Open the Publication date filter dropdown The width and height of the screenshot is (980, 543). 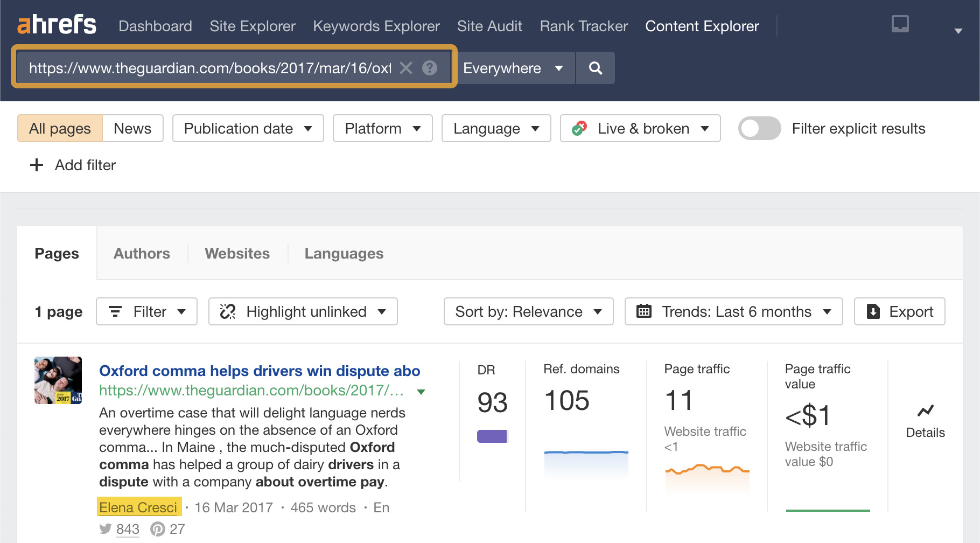(247, 128)
